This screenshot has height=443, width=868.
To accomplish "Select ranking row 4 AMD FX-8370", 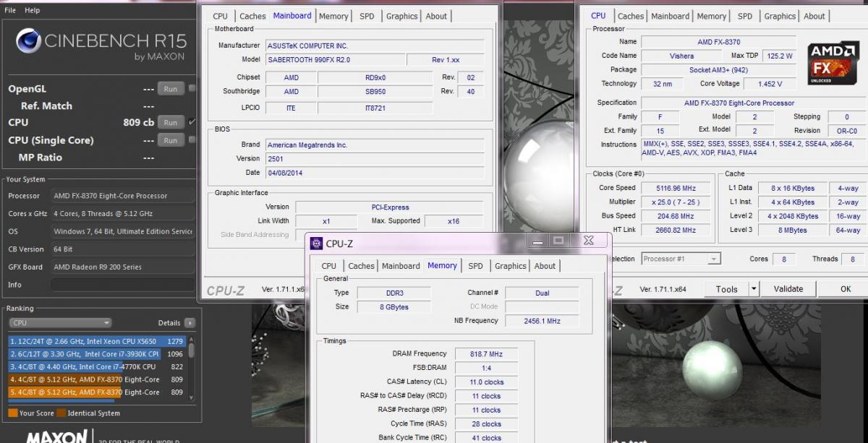I will click(97, 379).
